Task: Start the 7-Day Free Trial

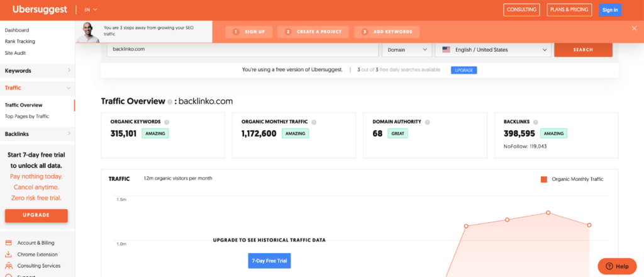Action: point(270,260)
